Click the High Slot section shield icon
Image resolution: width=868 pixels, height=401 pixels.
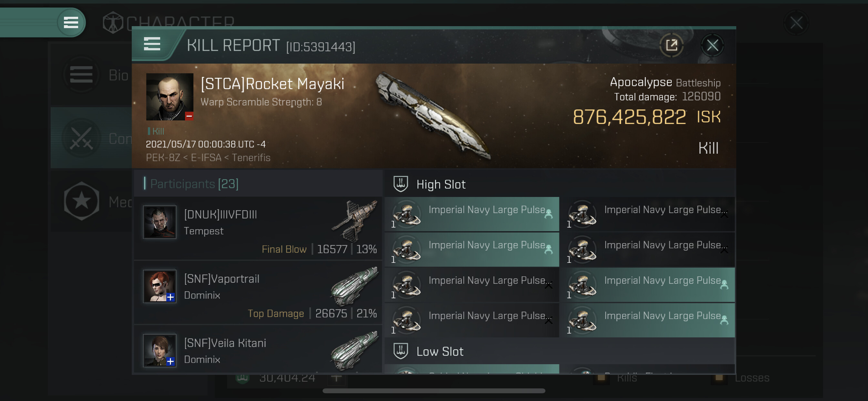[x=401, y=184]
